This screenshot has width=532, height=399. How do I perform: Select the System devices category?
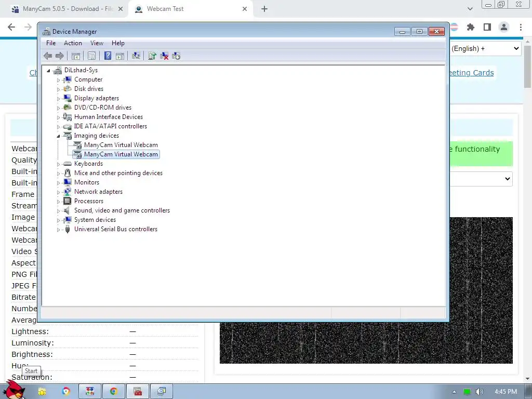[95, 220]
